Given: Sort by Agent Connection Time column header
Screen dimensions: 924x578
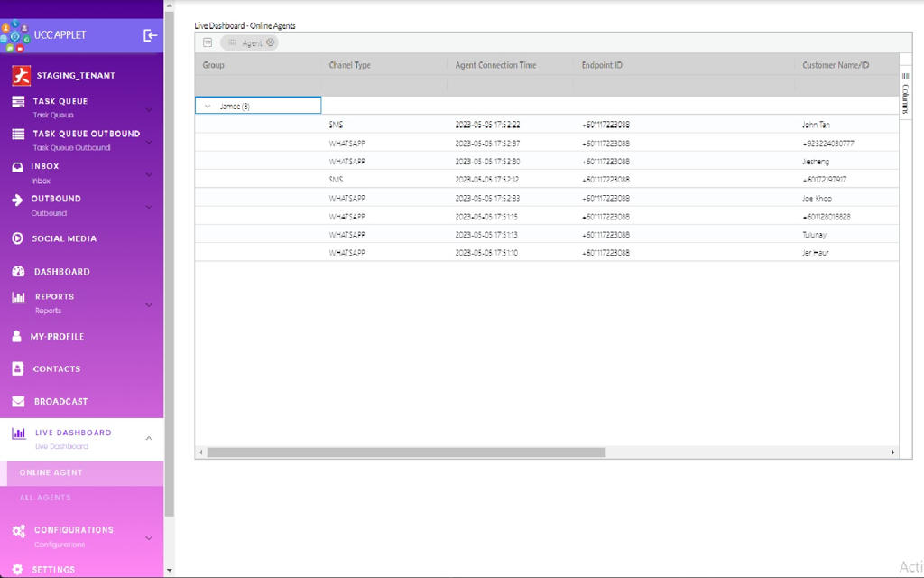Looking at the screenshot, I should point(495,65).
